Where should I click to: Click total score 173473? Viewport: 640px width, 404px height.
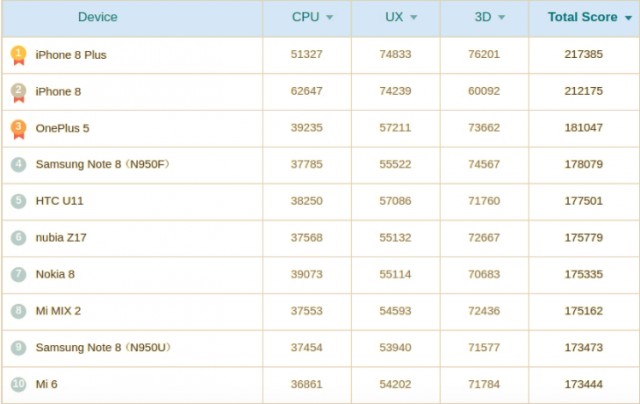(584, 348)
